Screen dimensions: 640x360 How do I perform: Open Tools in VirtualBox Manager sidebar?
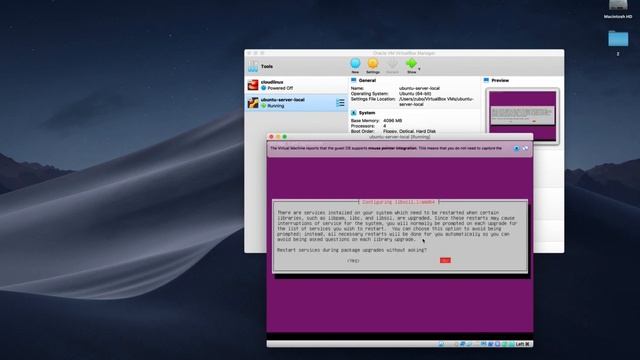coord(261,67)
